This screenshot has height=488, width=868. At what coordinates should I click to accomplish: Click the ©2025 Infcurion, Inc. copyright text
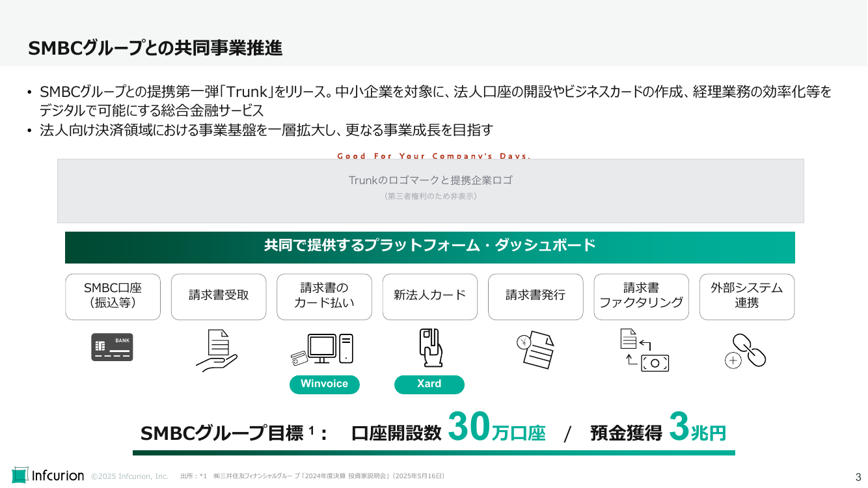(x=129, y=476)
